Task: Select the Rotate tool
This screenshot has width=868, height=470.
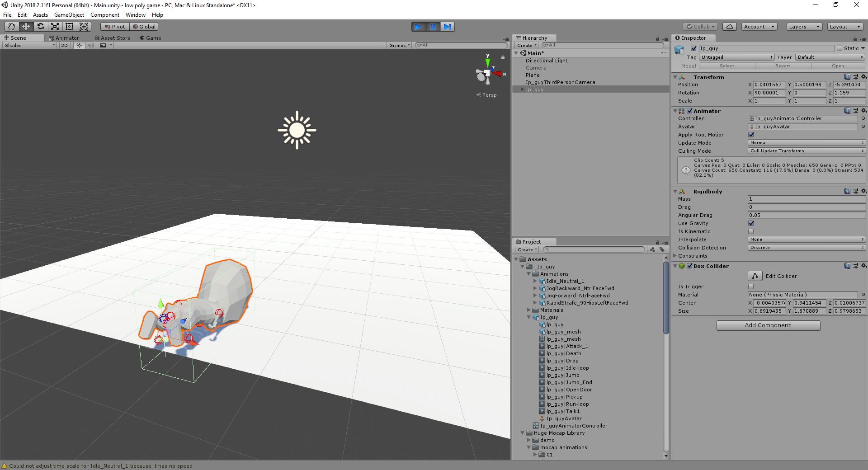Action: pyautogui.click(x=40, y=27)
